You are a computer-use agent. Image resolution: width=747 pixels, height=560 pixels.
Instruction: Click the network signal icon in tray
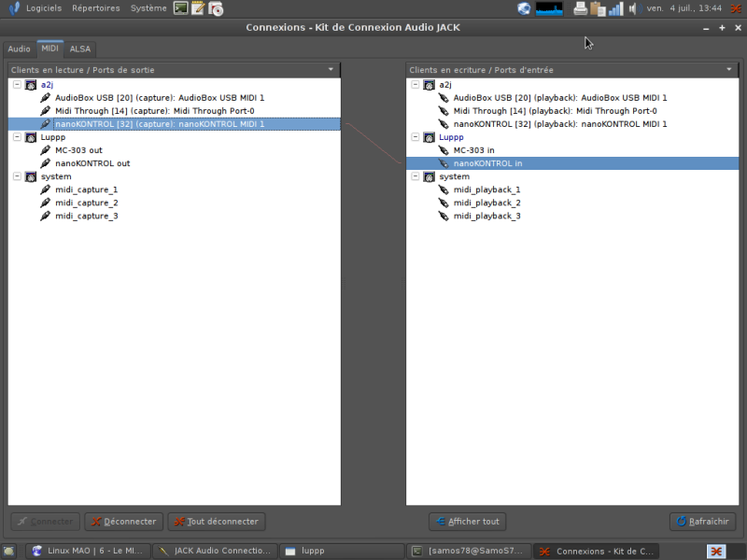[615, 8]
